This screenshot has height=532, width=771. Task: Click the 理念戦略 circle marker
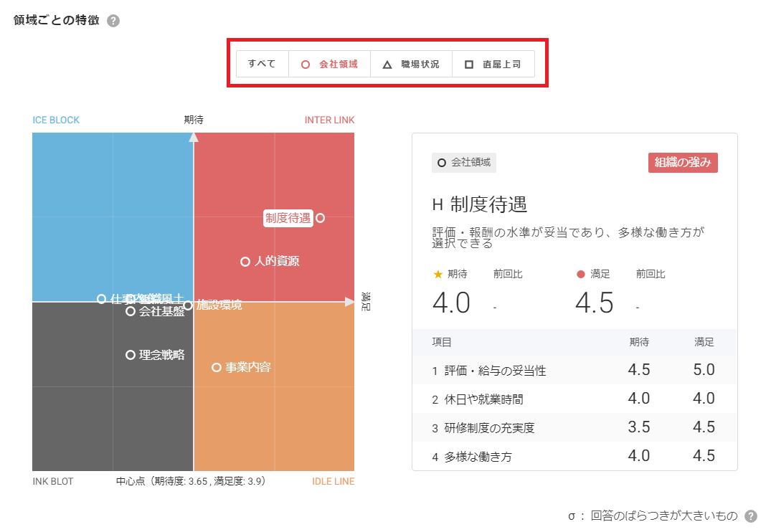coord(131,355)
